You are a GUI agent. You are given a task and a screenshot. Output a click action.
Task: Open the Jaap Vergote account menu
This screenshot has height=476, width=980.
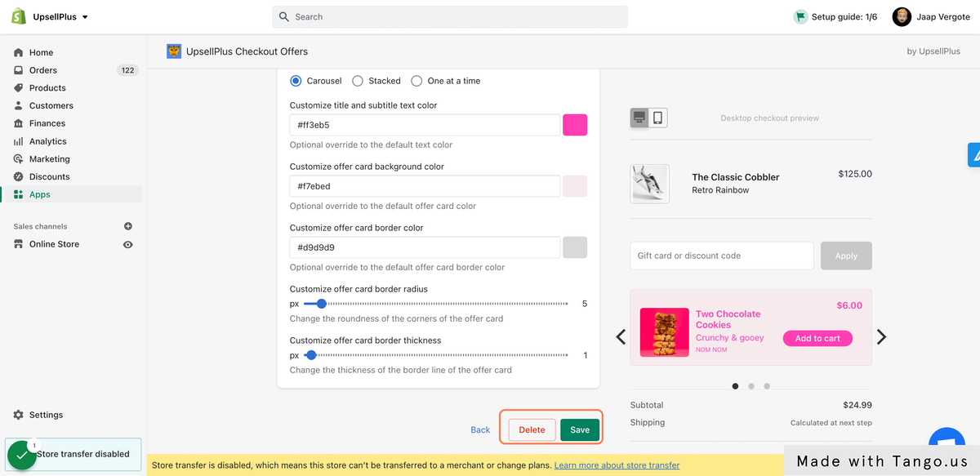point(931,16)
